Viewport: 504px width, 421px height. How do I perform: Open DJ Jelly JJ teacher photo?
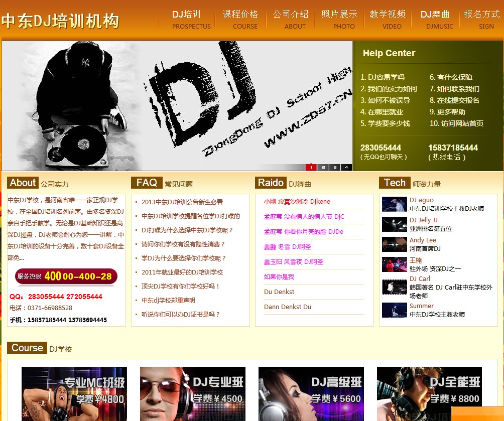[x=394, y=224]
